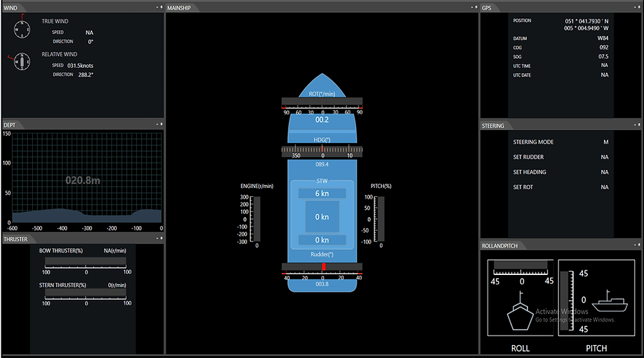
Task: Click the MAINSHIP panel pin icon
Action: pos(476,7)
